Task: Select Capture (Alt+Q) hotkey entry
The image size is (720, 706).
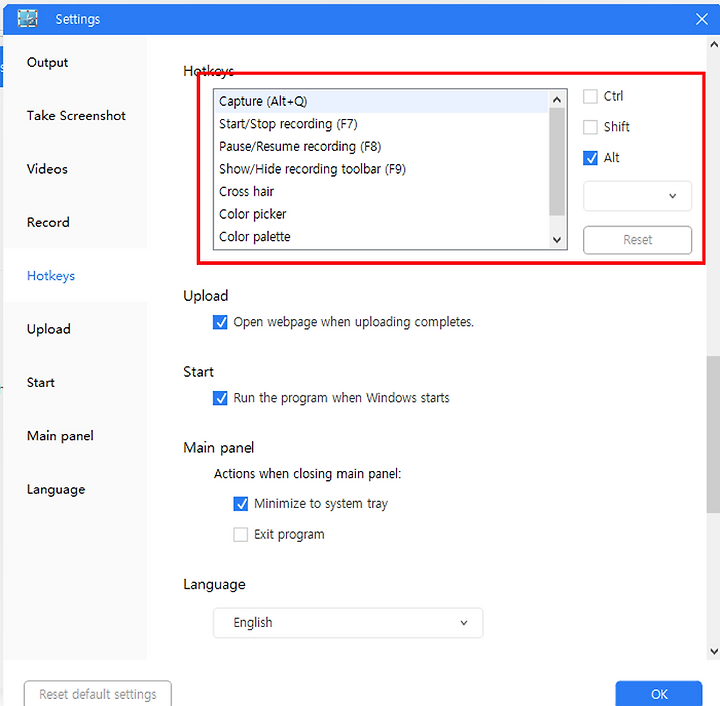Action: [381, 101]
